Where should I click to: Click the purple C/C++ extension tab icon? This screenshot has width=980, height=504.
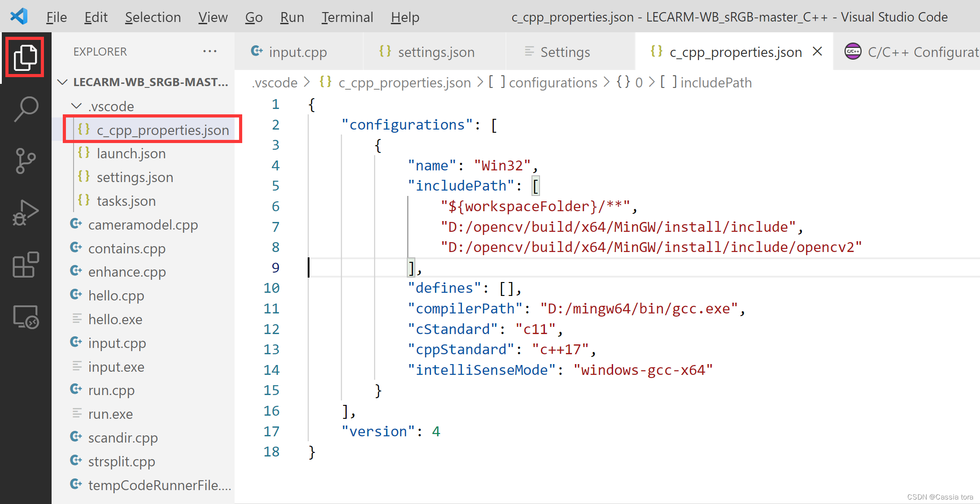click(852, 51)
